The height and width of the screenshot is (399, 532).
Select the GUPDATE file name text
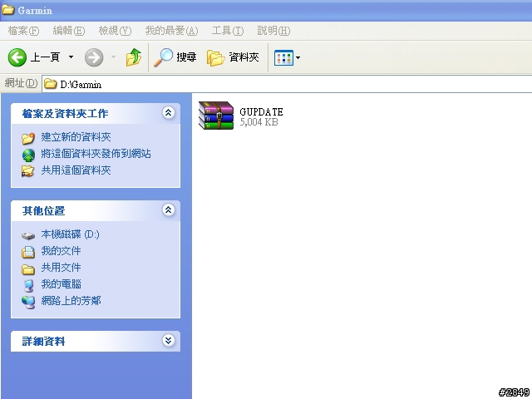coord(261,111)
